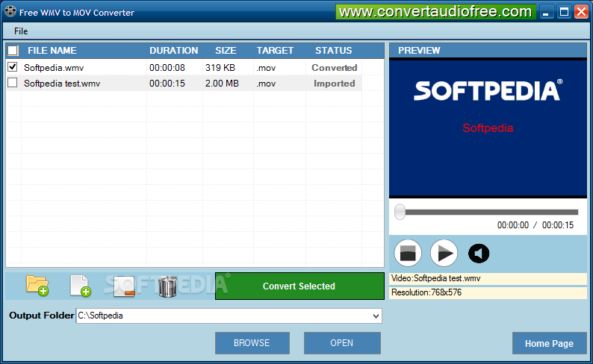Click the preview seek slider handle
Viewport: 593px width, 364px height.
(400, 212)
